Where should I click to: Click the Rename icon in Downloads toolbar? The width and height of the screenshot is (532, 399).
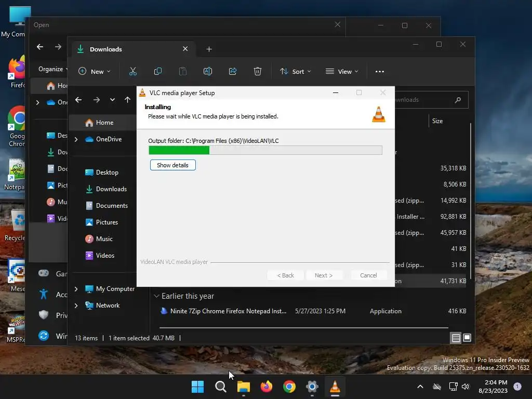tap(208, 71)
